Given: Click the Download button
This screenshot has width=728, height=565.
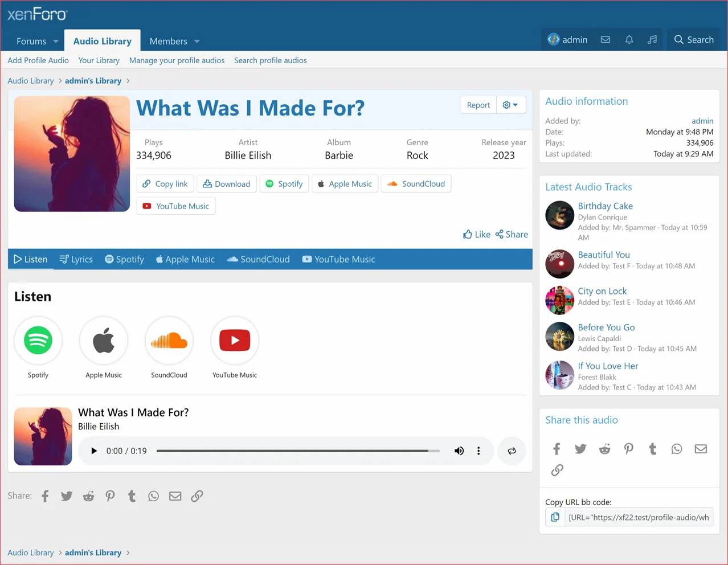Looking at the screenshot, I should [x=227, y=184].
